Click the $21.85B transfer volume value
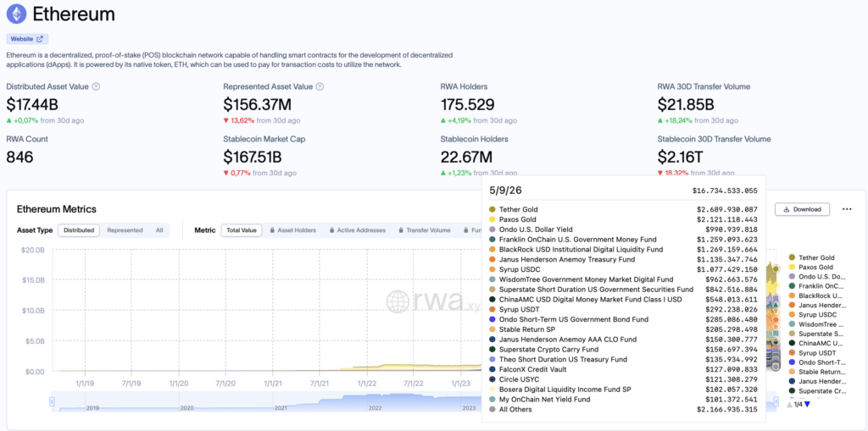868x431 pixels. click(686, 104)
